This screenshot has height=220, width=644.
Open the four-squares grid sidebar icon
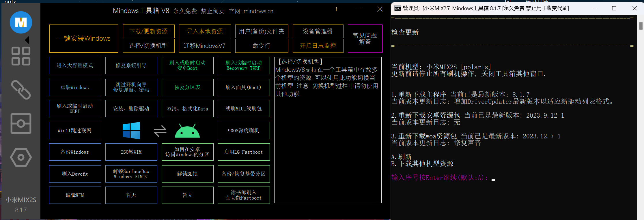point(21,56)
